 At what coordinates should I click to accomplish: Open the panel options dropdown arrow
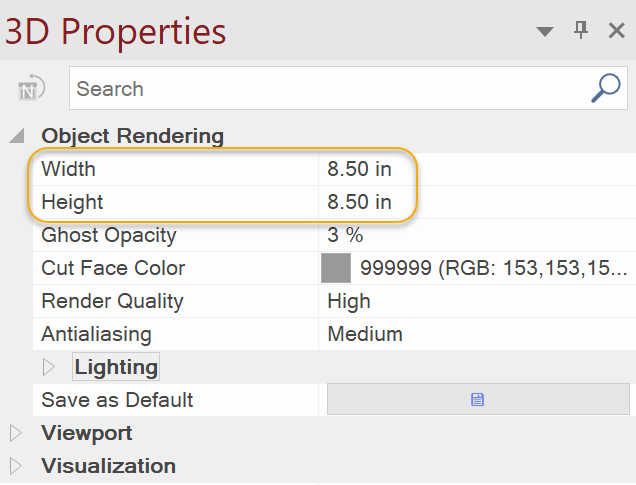click(x=545, y=32)
